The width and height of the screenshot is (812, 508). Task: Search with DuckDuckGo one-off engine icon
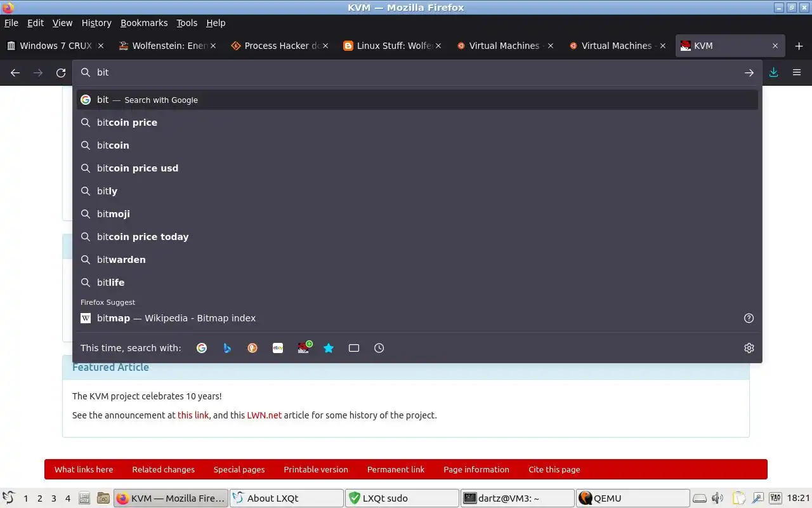click(x=252, y=348)
